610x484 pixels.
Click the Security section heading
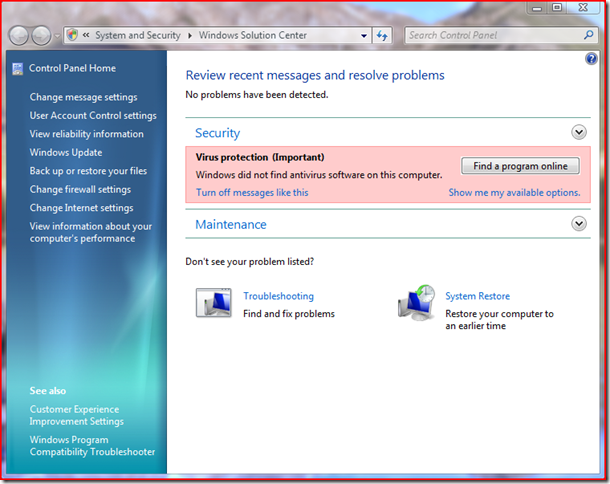[217, 133]
